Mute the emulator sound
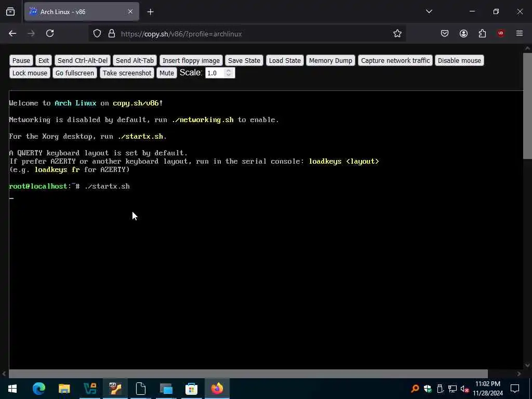Viewport: 532px width, 399px height. pos(167,73)
